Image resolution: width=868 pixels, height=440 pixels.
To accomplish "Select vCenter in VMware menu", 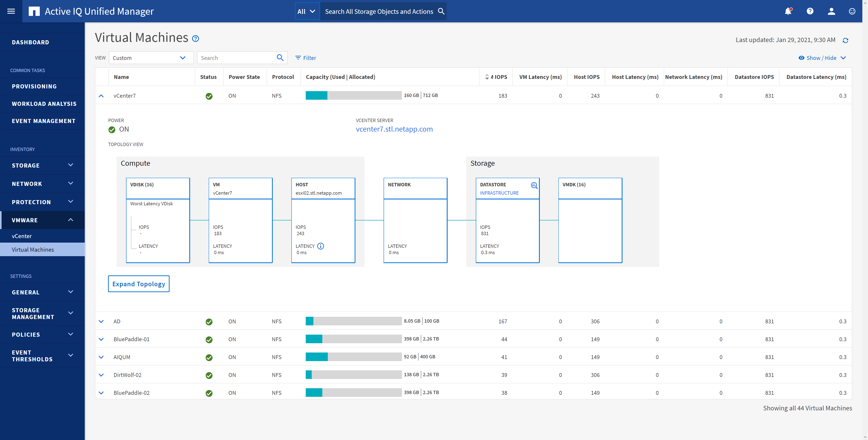I will (21, 236).
